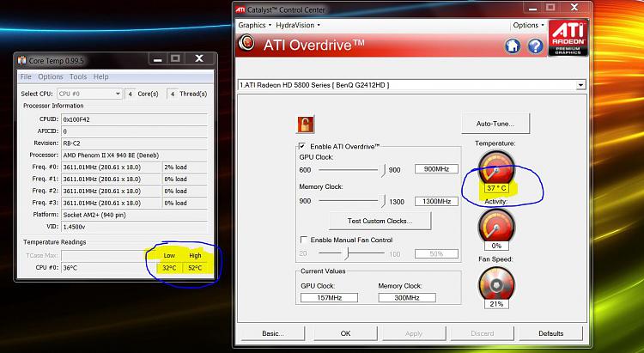Click the ATI Overdrive header round icon
Screen dimensions: 644x353
[246, 43]
